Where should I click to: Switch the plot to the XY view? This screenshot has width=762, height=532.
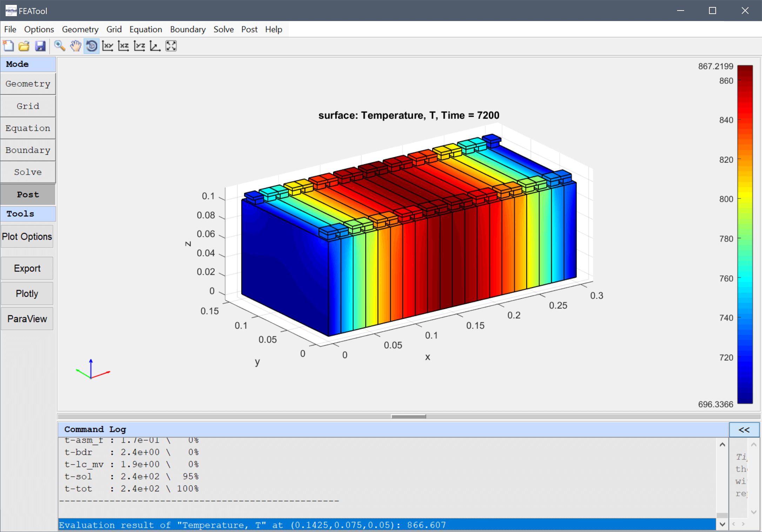tap(108, 46)
